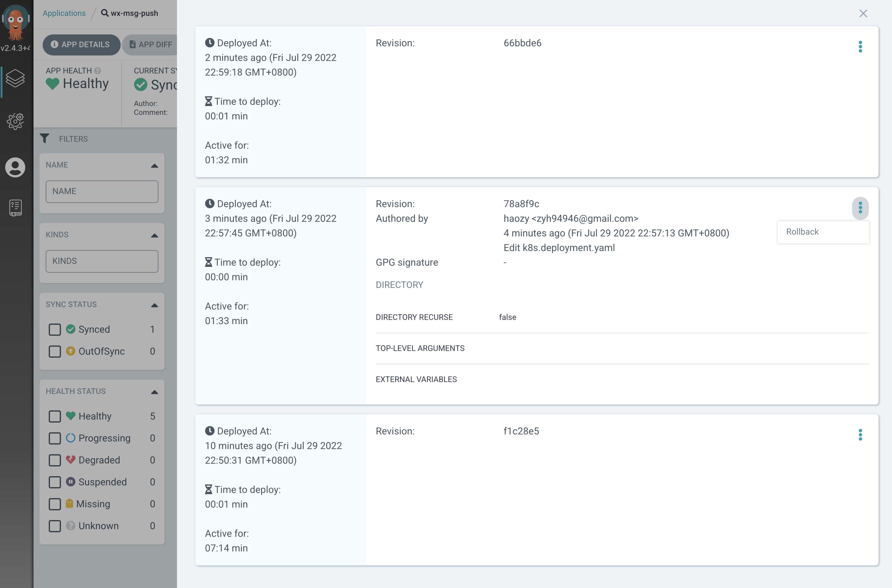
Task: Click the filter funnel icon
Action: click(x=44, y=139)
